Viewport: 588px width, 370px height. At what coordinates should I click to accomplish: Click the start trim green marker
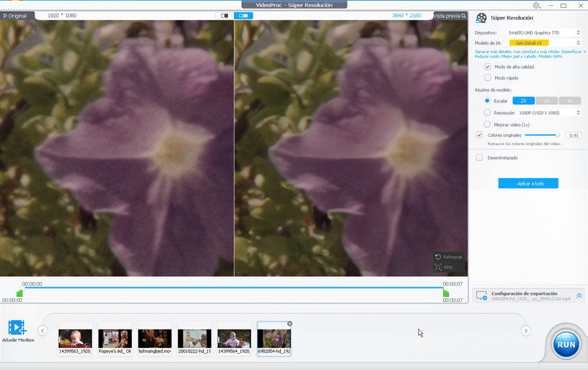(20, 293)
